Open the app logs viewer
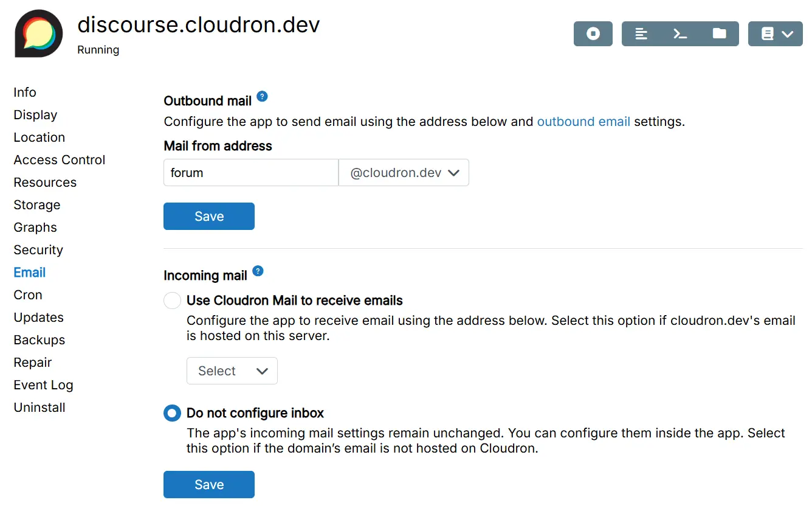The height and width of the screenshot is (511, 812). [641, 33]
